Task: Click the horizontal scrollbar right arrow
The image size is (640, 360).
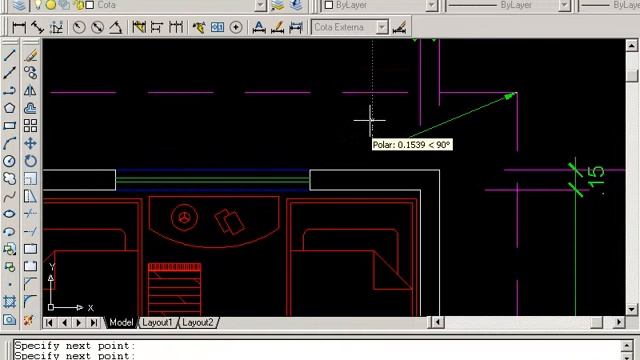Action: [x=619, y=322]
